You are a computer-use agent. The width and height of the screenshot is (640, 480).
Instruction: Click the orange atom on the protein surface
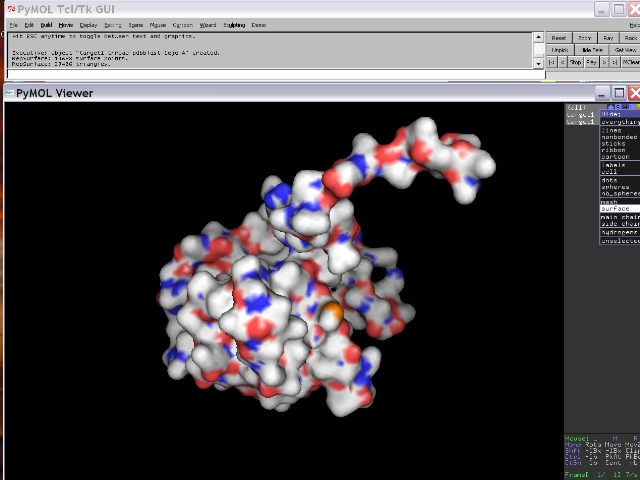point(333,313)
